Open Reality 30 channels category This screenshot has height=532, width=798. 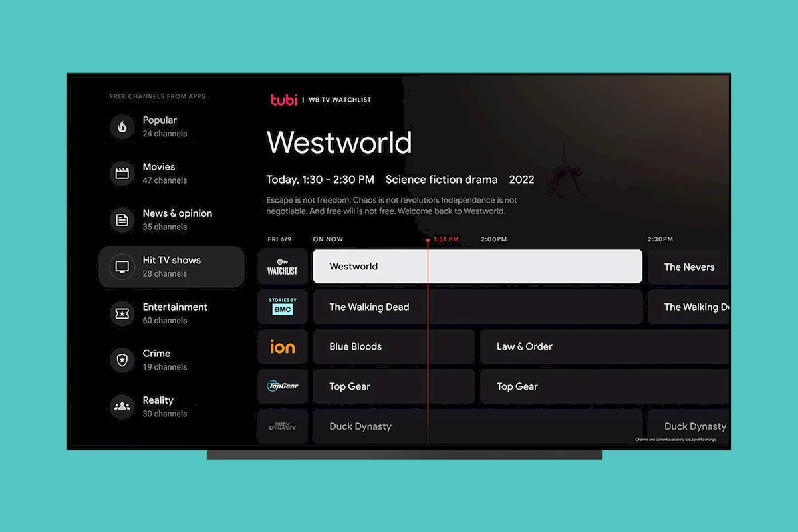172,406
